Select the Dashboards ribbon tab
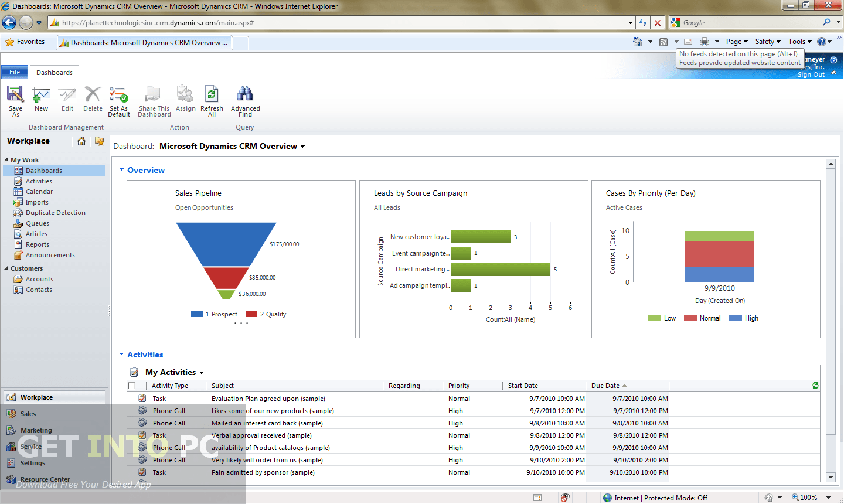The height and width of the screenshot is (504, 844). (x=55, y=73)
